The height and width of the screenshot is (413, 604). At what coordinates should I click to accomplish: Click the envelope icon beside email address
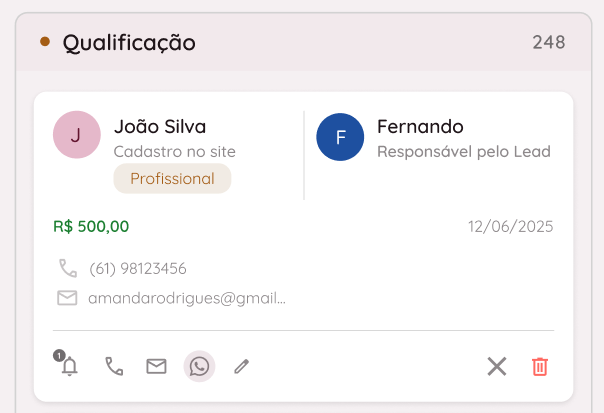68,298
